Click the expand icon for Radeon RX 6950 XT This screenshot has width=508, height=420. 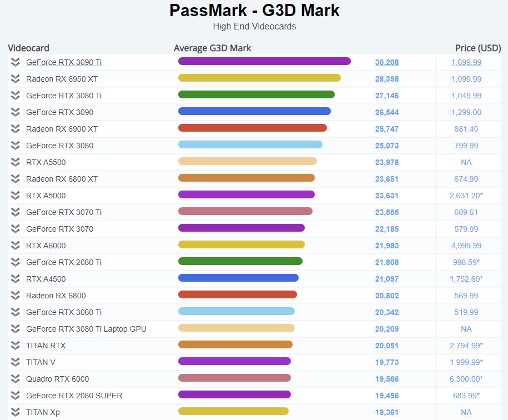coord(15,79)
